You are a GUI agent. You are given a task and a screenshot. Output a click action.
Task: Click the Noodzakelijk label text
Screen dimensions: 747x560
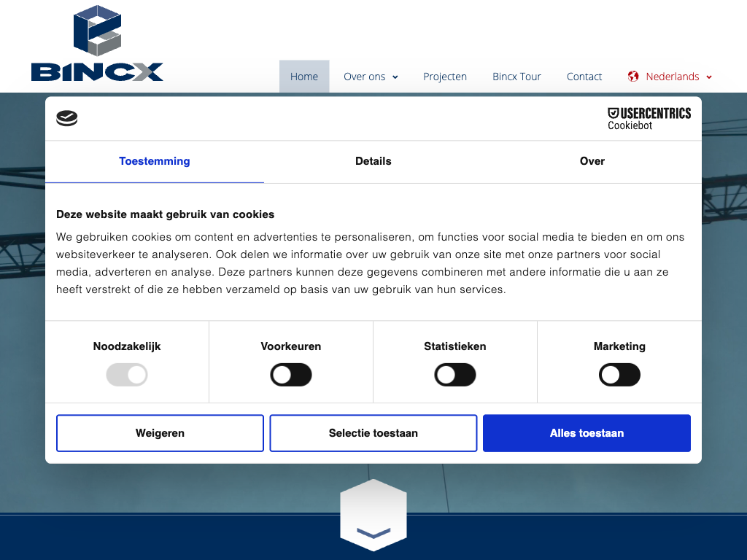[x=127, y=346]
